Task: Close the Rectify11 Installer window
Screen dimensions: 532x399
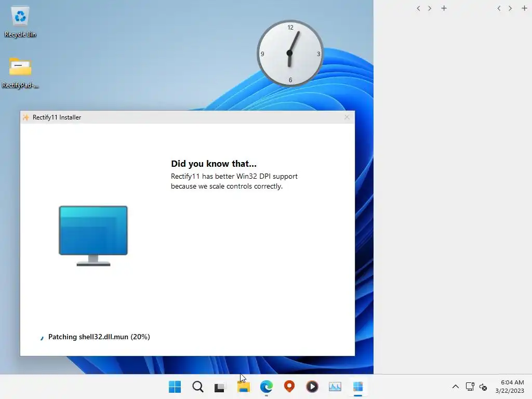Action: tap(347, 117)
